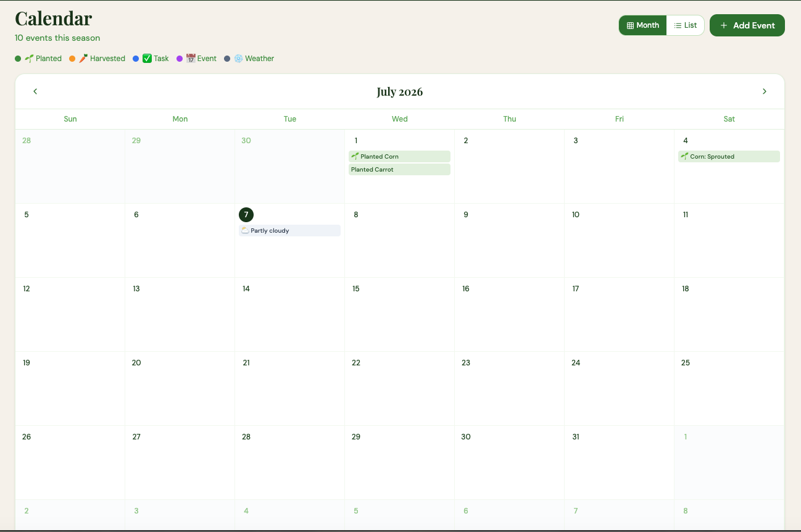Advance to next month with right chevron

[x=765, y=91]
